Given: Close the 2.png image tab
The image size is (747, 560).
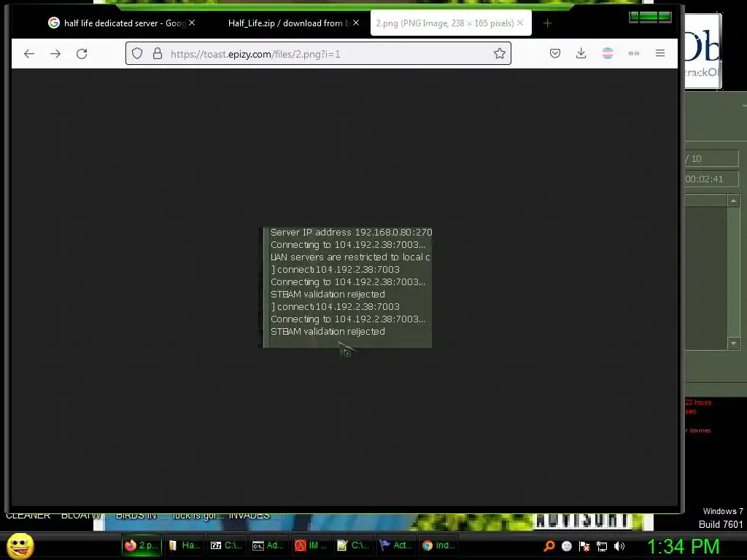Looking at the screenshot, I should (520, 23).
